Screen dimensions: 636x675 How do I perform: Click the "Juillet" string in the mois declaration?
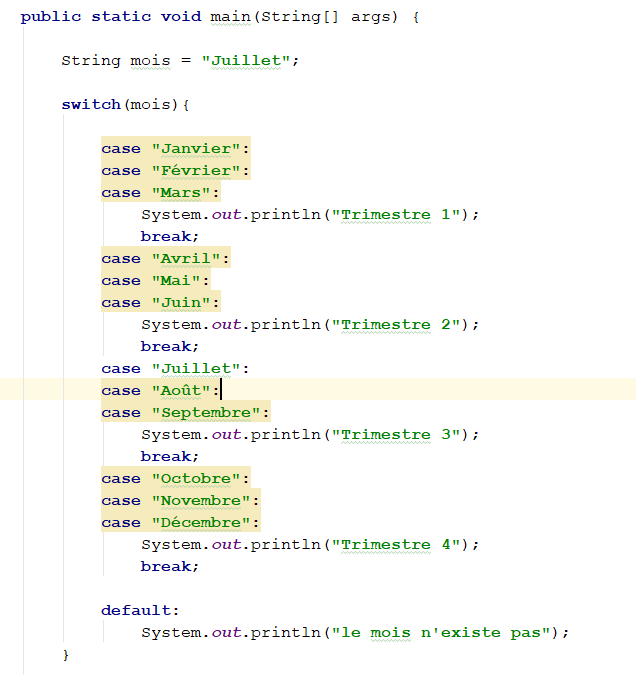246,60
